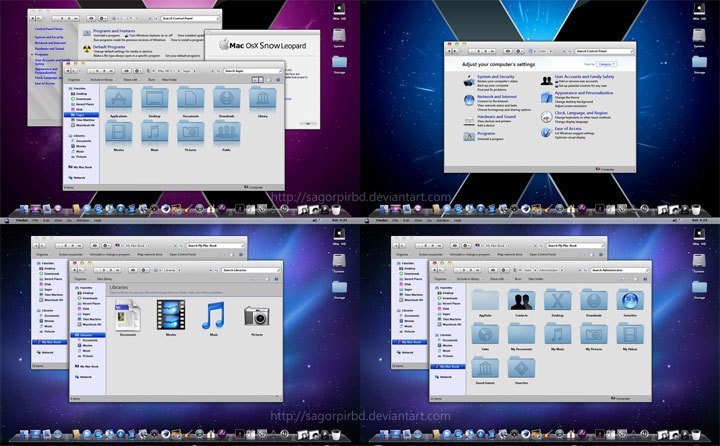Viewport: 720px width, 446px height.
Task: Open My Pictures folder in Administrator window
Action: click(x=594, y=334)
